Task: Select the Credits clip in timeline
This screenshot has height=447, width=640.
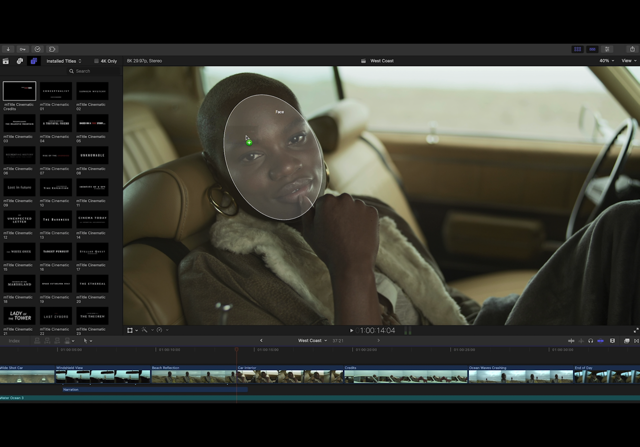Action: point(406,374)
